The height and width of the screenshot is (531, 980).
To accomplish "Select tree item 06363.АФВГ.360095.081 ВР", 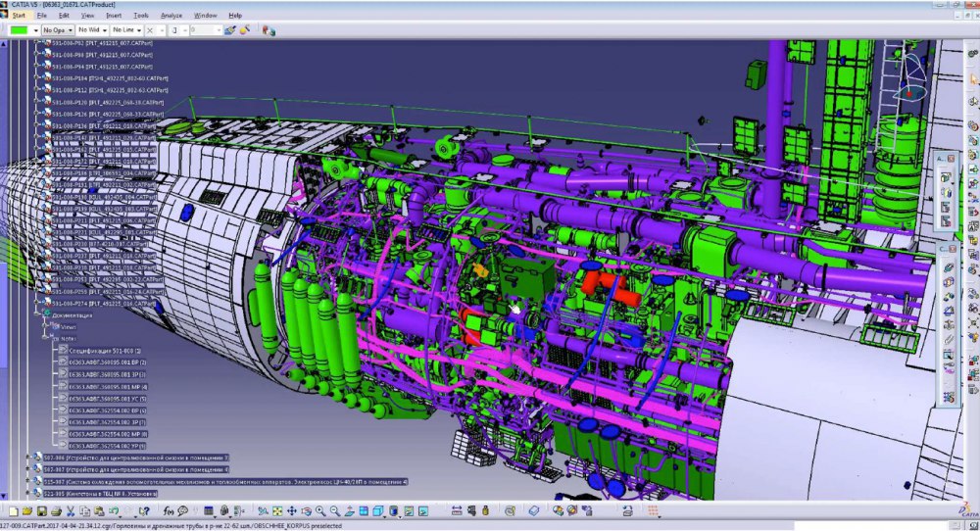I will 108,362.
